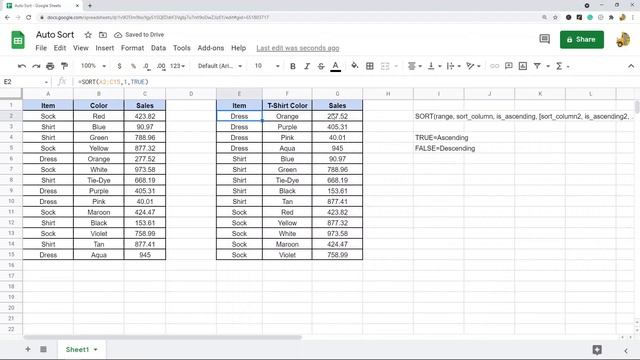The image size is (640, 360).
Task: Open the zoom 100% dropdown
Action: tap(93, 66)
